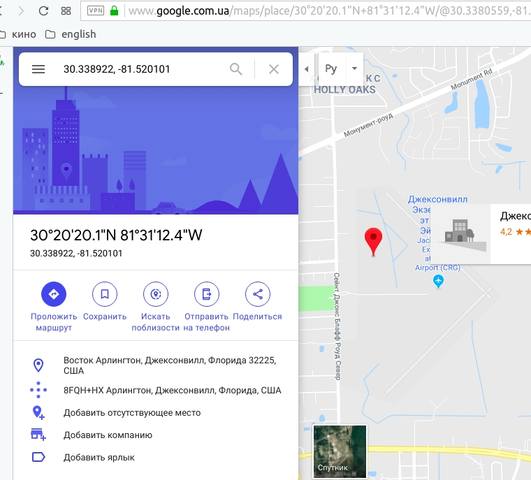Select Добавить ярлык

pos(99,457)
